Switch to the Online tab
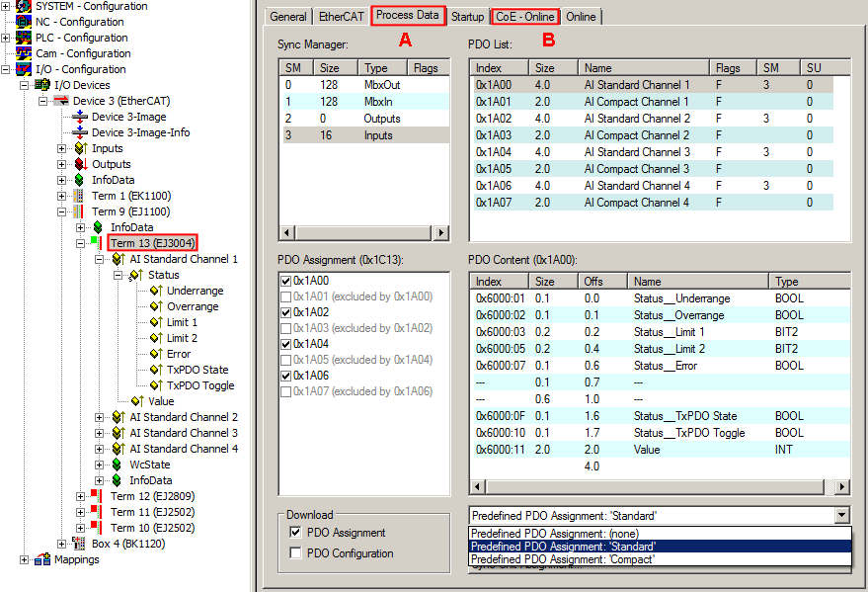This screenshot has height=592, width=868. click(x=581, y=17)
